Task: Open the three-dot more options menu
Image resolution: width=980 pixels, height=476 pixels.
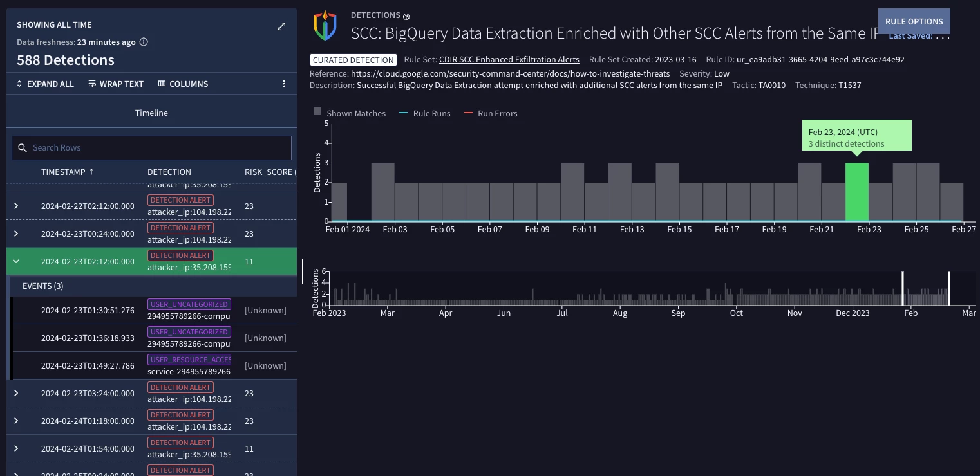Action: tap(284, 84)
